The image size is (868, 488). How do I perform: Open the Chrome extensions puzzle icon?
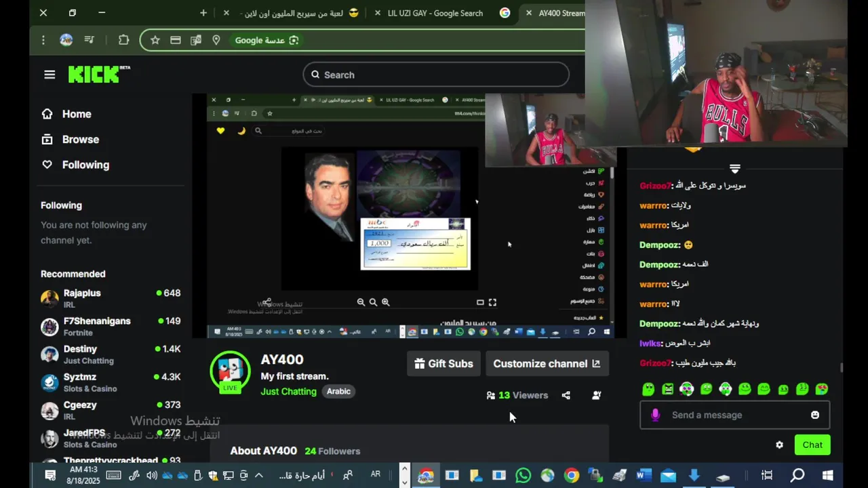click(123, 40)
